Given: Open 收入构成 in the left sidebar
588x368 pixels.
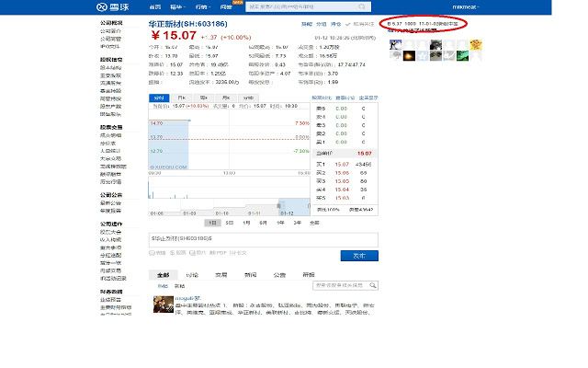Looking at the screenshot, I should point(110,239).
